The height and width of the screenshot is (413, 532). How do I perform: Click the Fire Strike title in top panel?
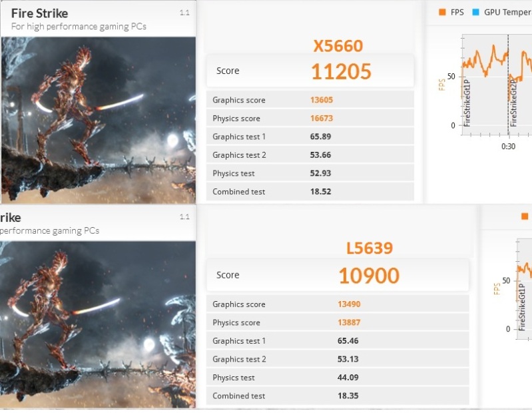[40, 13]
